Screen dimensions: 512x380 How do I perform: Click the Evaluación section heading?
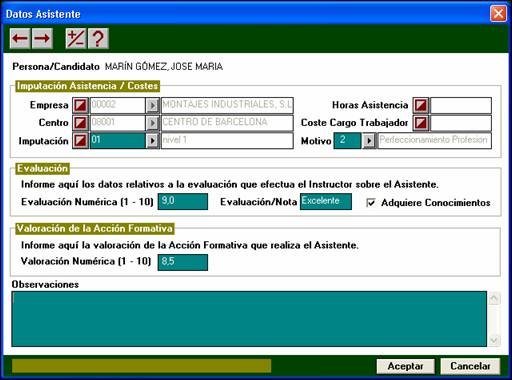tap(42, 169)
